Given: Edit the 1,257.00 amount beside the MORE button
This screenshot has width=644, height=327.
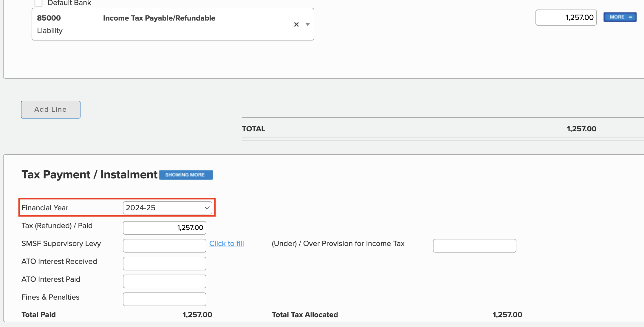Looking at the screenshot, I should 566,17.
